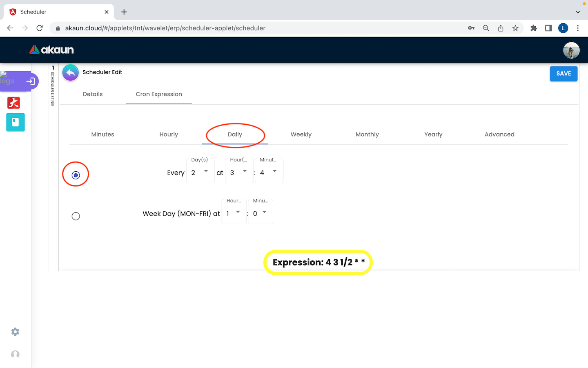Viewport: 588px width, 368px height.
Task: Click the browser address bar
Action: click(x=261, y=28)
